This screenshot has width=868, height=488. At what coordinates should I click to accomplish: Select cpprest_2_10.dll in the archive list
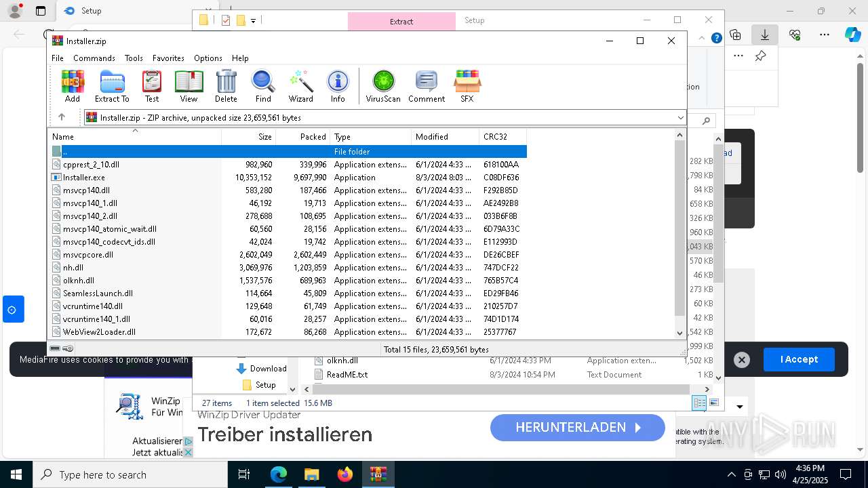[x=288, y=165]
